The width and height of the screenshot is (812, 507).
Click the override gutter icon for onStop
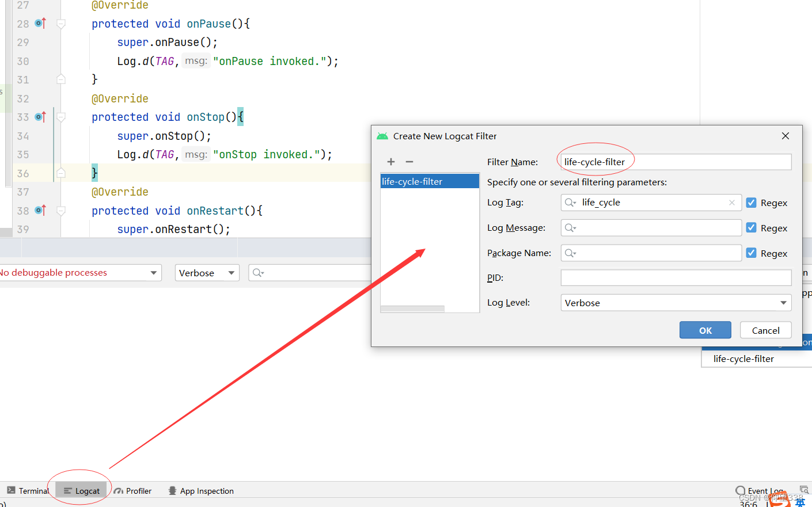40,117
